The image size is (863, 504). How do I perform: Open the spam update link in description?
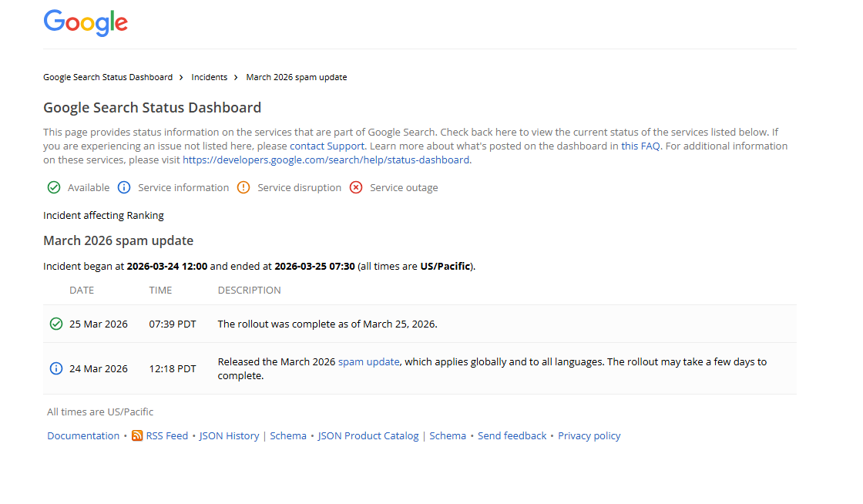(x=368, y=361)
